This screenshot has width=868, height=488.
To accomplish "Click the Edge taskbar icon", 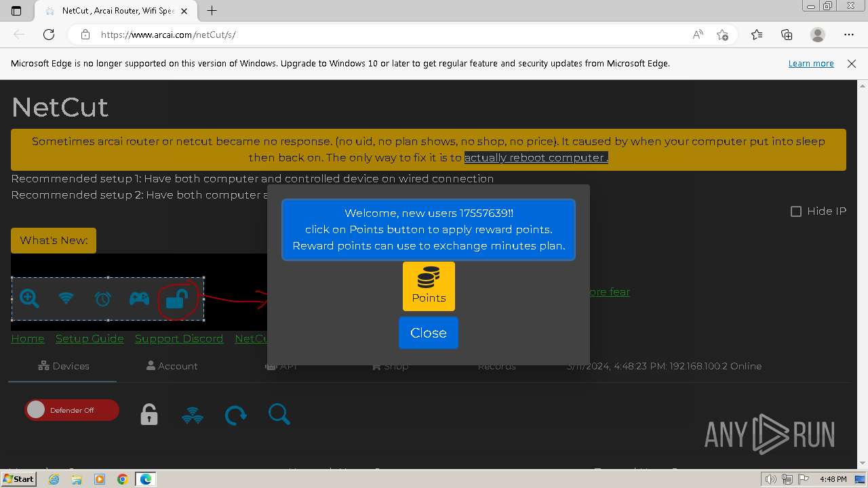I will point(146,479).
